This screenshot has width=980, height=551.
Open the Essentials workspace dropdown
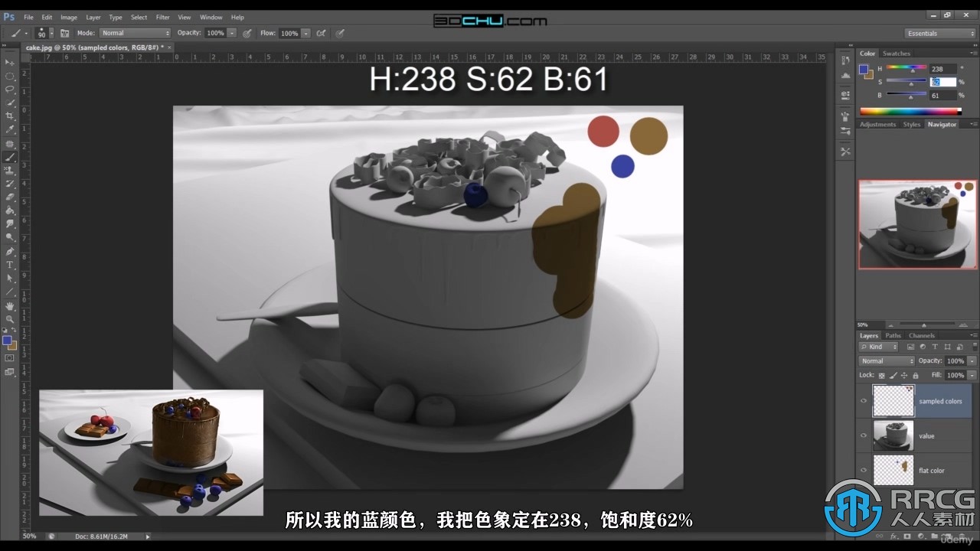point(940,33)
